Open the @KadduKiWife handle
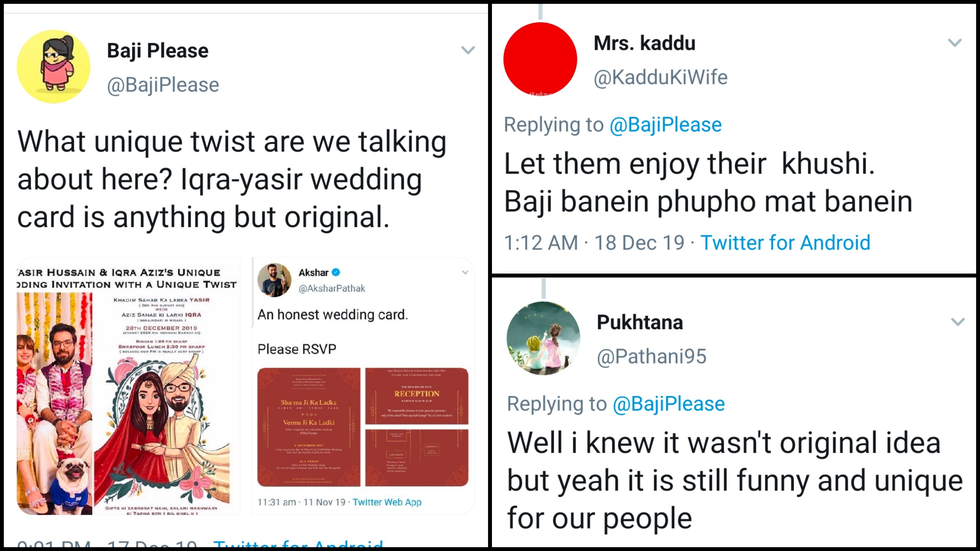 (661, 77)
